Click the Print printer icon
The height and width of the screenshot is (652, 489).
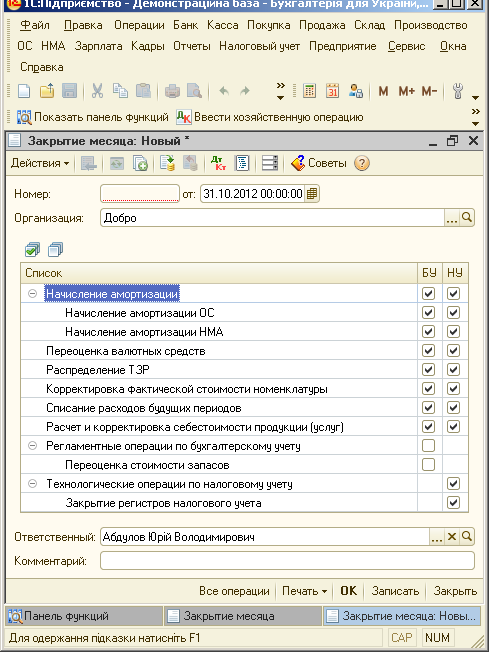click(172, 91)
